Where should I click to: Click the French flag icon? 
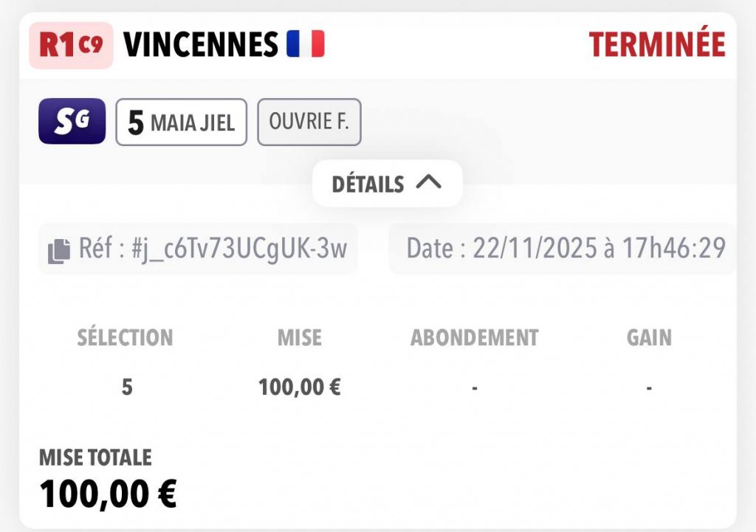pyautogui.click(x=305, y=45)
